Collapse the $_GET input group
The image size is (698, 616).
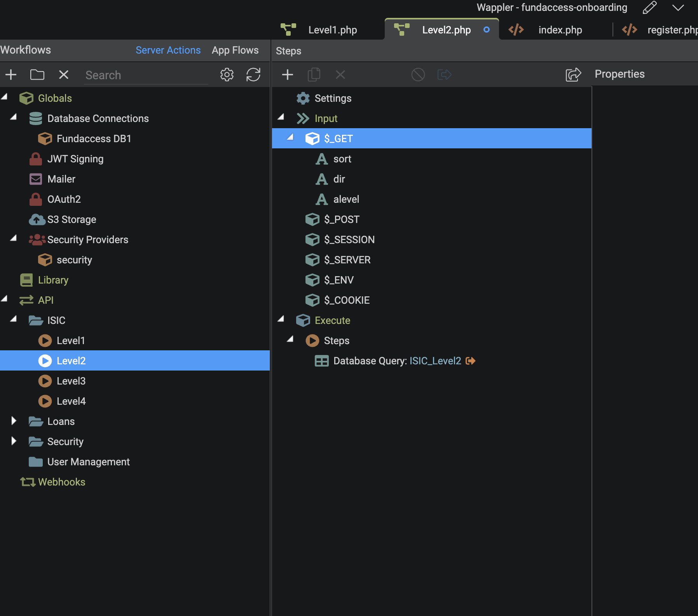290,137
